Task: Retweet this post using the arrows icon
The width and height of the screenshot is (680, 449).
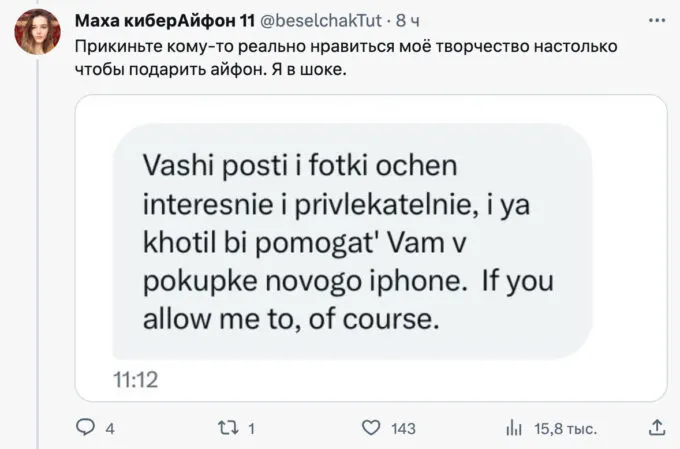Action: (228, 428)
